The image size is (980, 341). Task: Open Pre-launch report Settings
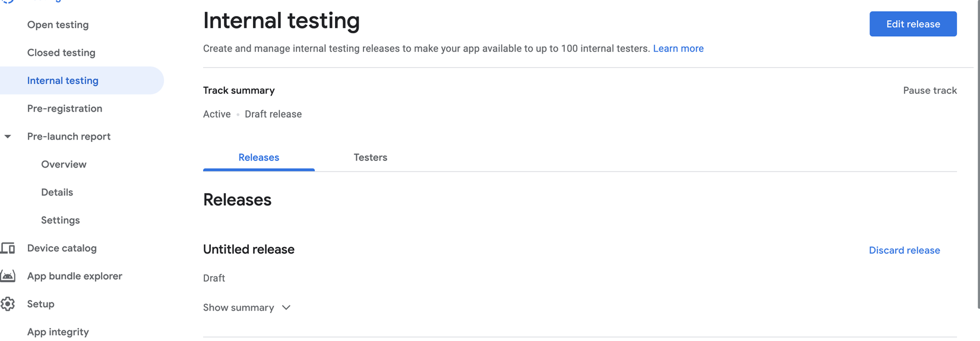[x=61, y=220]
